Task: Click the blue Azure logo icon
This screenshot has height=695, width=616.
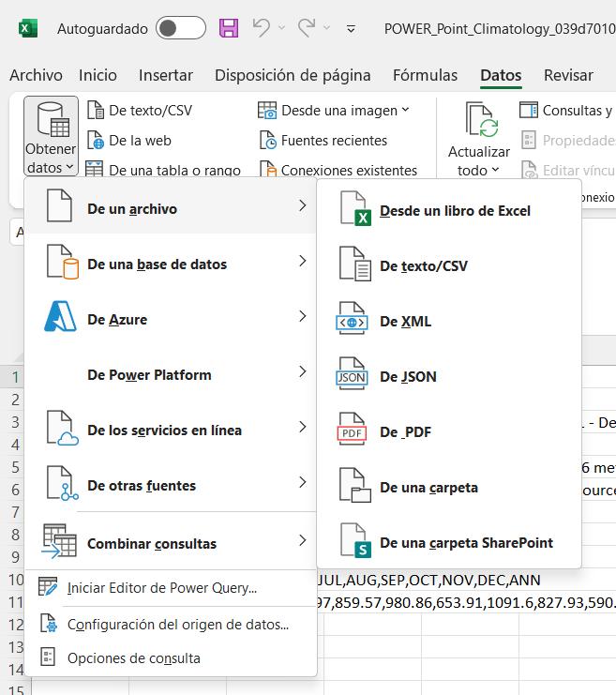Action: tap(61, 316)
